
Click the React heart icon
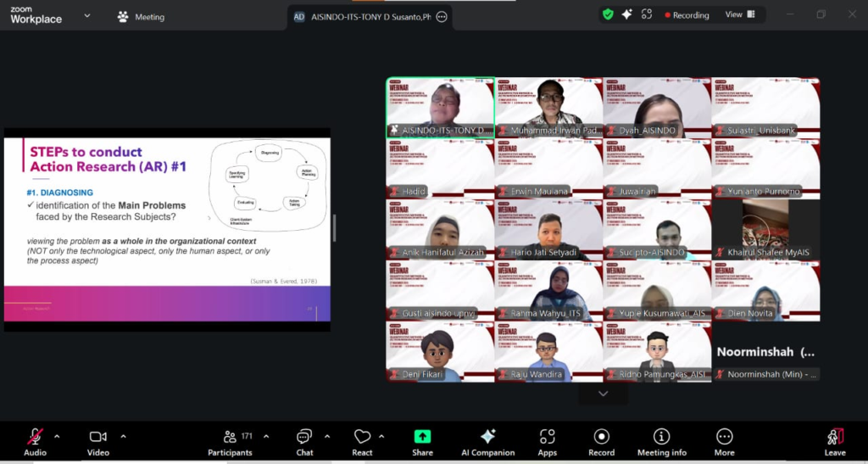pyautogui.click(x=362, y=437)
